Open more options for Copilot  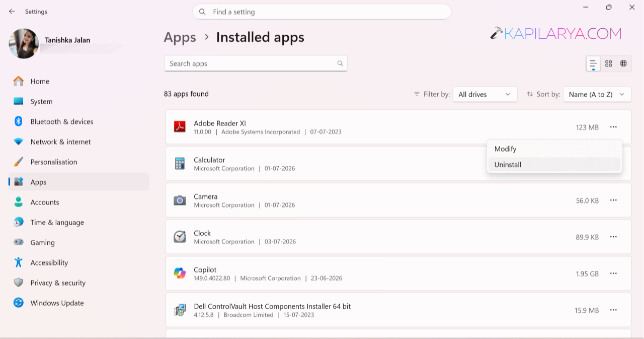(613, 274)
